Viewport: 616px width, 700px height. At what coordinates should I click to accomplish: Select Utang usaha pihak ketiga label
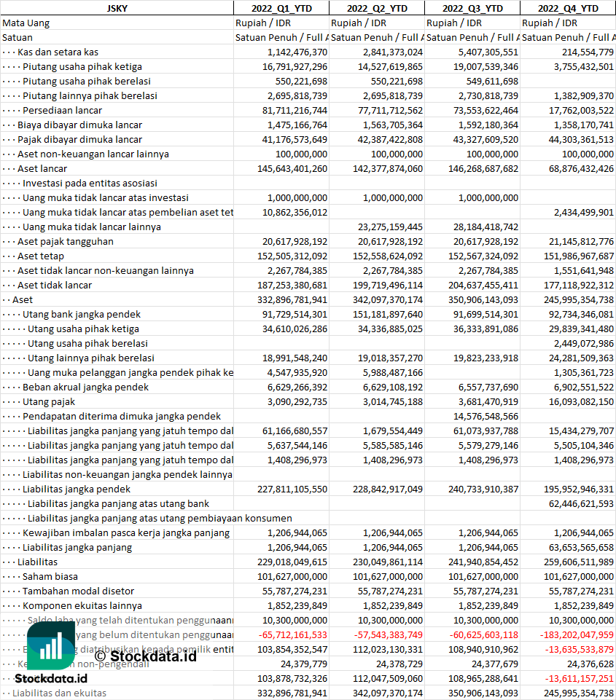(x=83, y=329)
